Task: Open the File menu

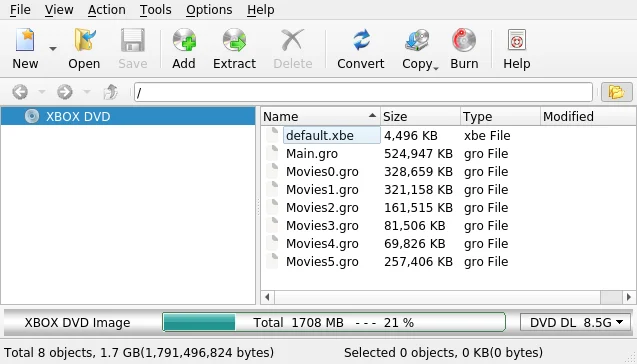Action: tap(20, 10)
